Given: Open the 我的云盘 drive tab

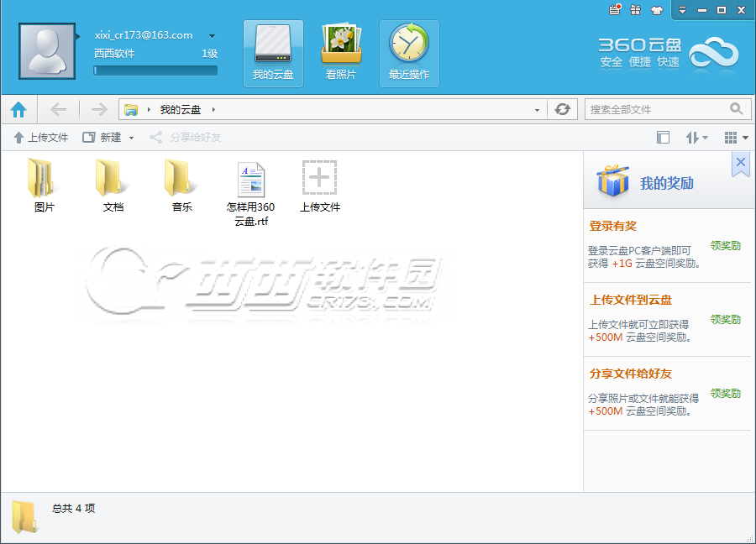Looking at the screenshot, I should [x=273, y=54].
